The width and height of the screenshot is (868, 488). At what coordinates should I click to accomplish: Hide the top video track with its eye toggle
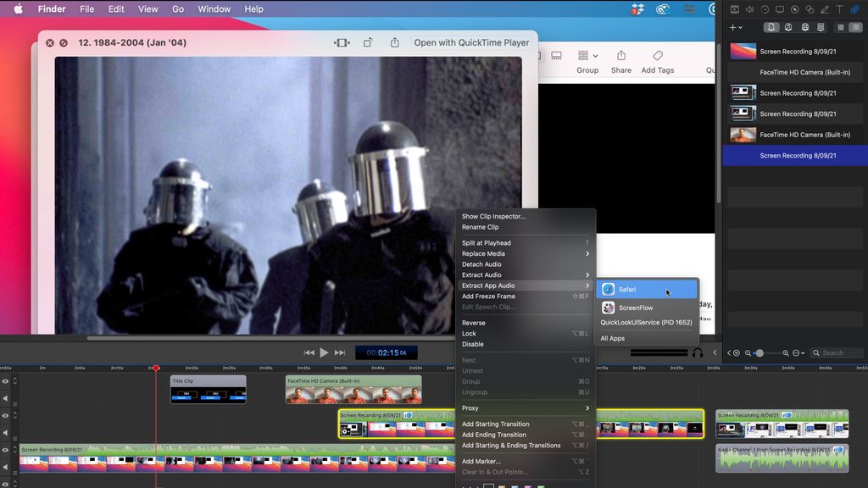click(x=5, y=380)
